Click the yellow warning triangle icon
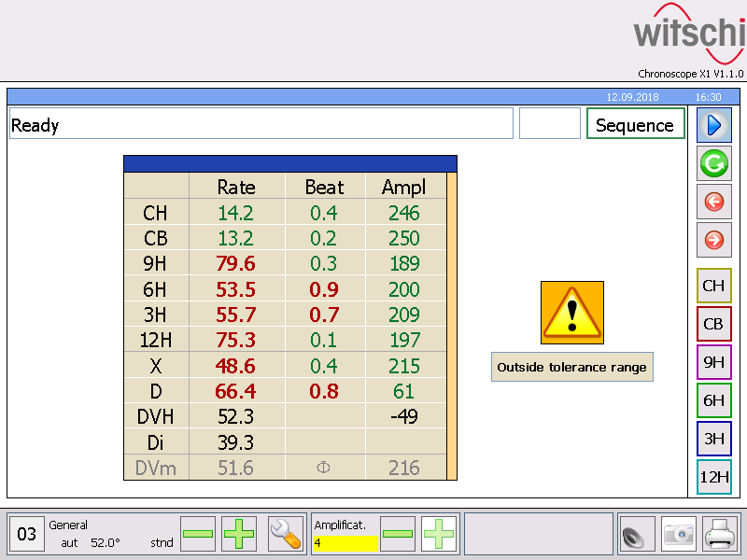747x560 pixels. click(x=572, y=313)
